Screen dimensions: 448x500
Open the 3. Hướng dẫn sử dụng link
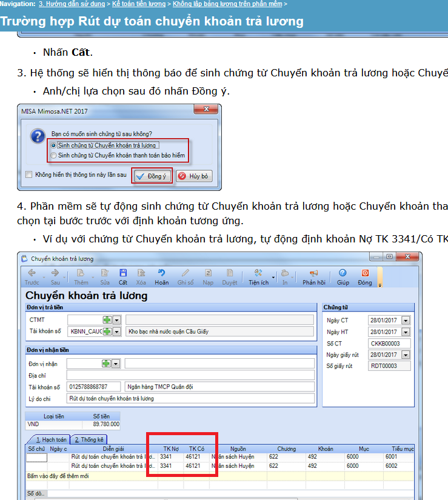coord(72,4)
